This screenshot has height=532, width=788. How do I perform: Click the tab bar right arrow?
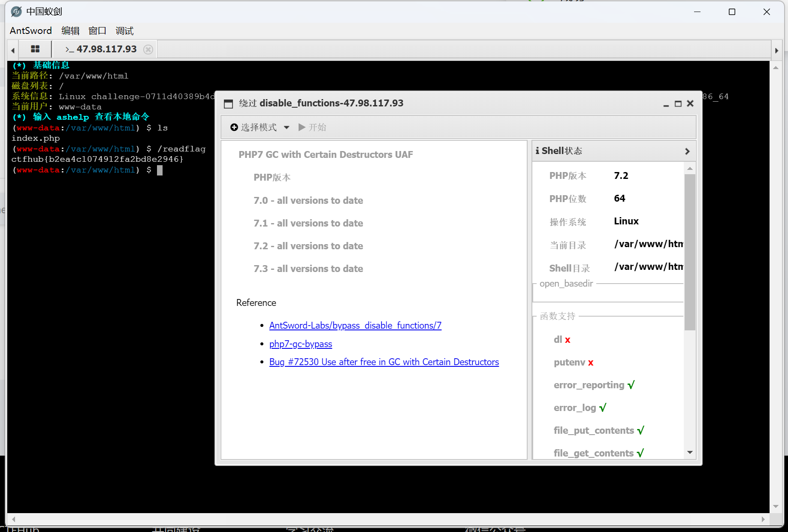776,50
